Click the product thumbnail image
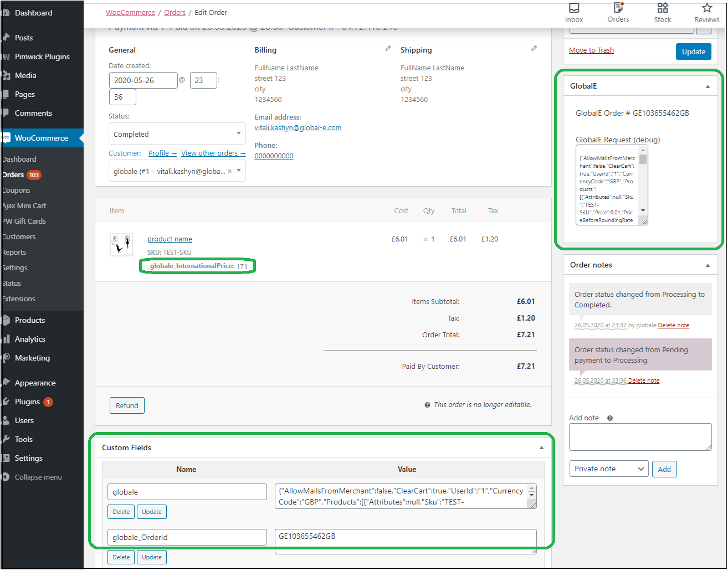 tap(121, 245)
